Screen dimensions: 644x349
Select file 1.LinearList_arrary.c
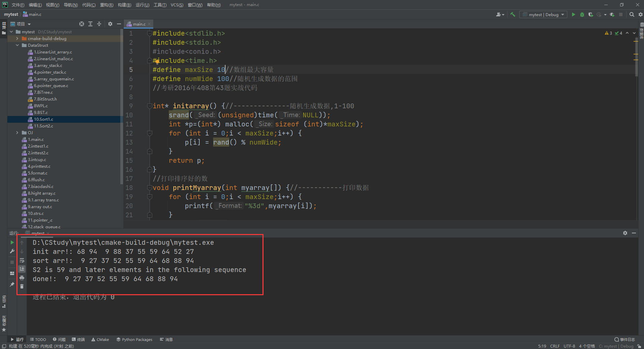[x=53, y=52]
